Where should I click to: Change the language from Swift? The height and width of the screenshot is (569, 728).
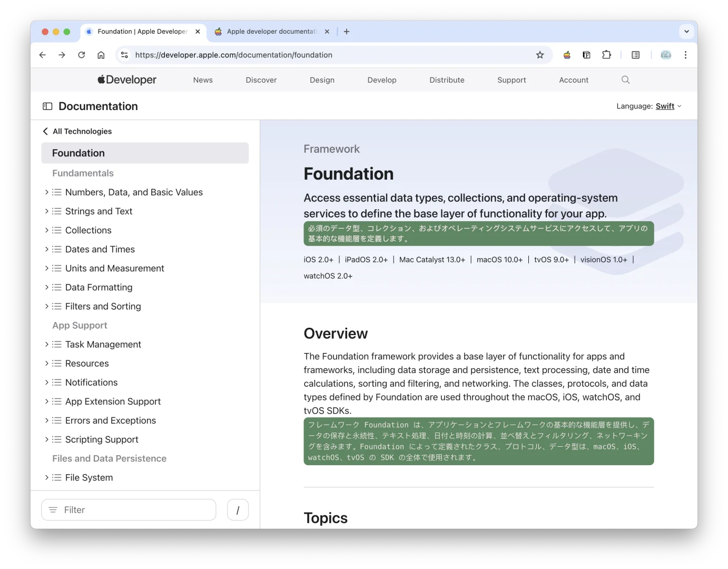tap(668, 106)
